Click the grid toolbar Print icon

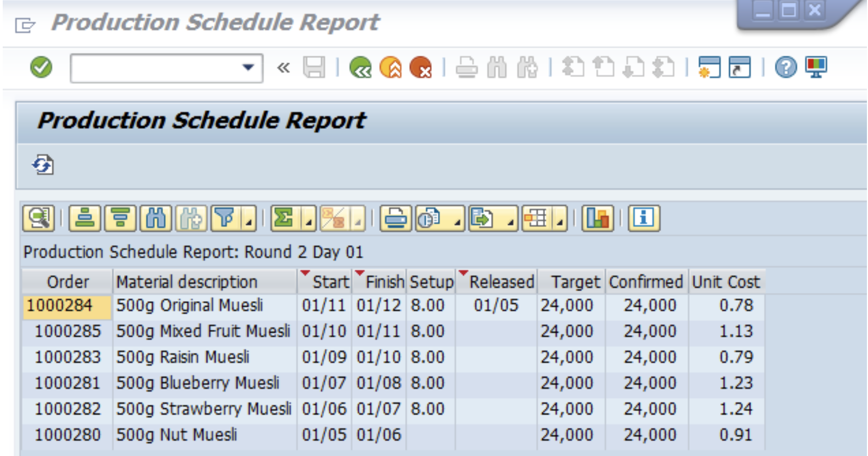tap(396, 218)
